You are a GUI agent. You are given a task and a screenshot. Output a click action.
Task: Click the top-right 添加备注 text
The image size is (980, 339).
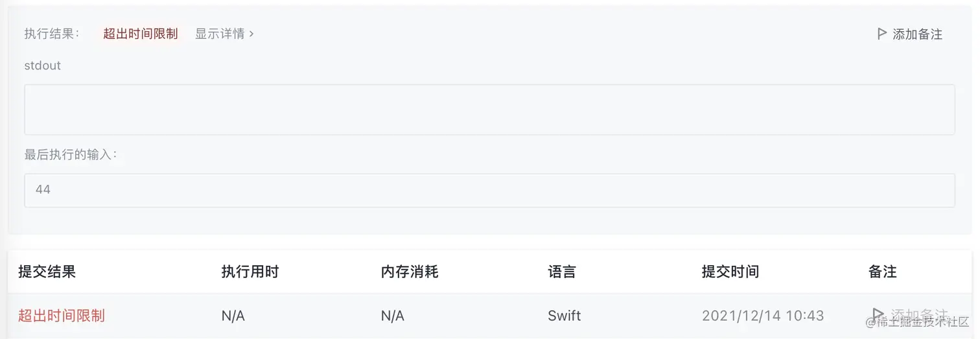[917, 34]
